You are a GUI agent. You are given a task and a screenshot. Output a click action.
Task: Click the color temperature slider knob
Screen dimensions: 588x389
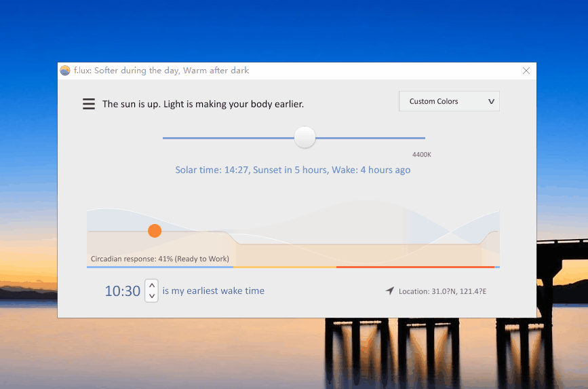pyautogui.click(x=305, y=137)
